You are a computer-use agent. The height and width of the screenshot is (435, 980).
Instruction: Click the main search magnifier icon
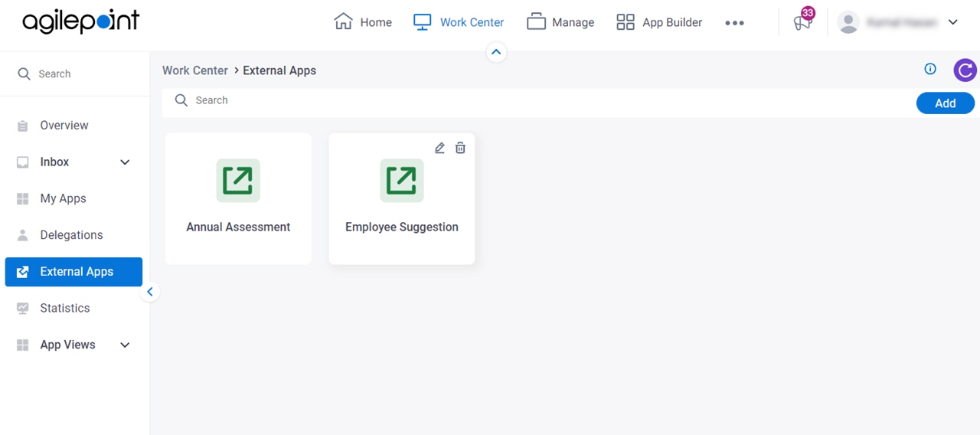[x=181, y=100]
